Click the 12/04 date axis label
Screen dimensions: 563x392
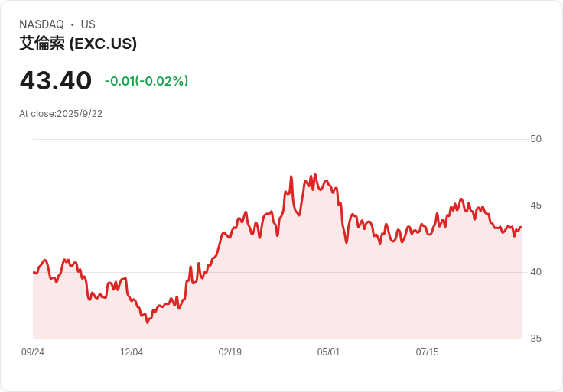[132, 352]
